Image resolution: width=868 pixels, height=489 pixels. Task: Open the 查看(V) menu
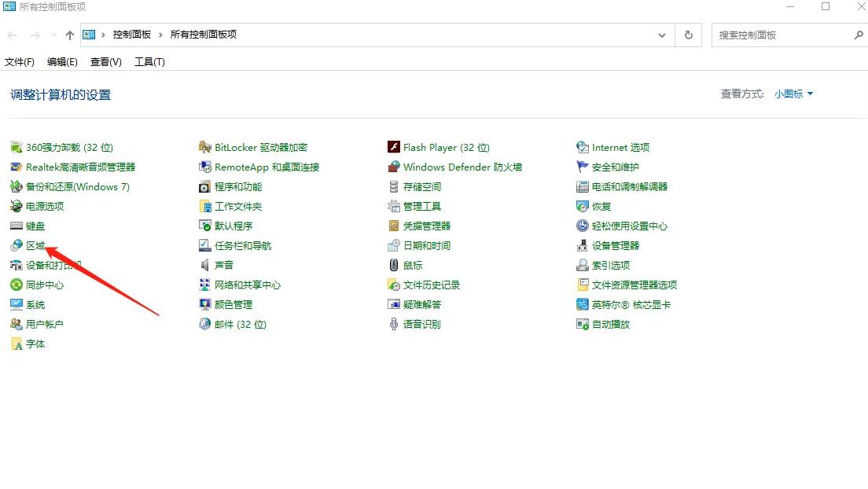coord(105,62)
